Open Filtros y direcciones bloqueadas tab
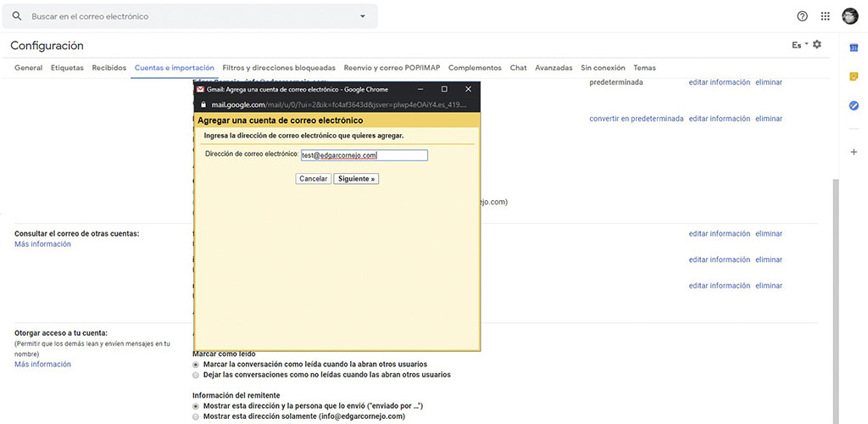This screenshot has height=424, width=868. click(x=279, y=68)
